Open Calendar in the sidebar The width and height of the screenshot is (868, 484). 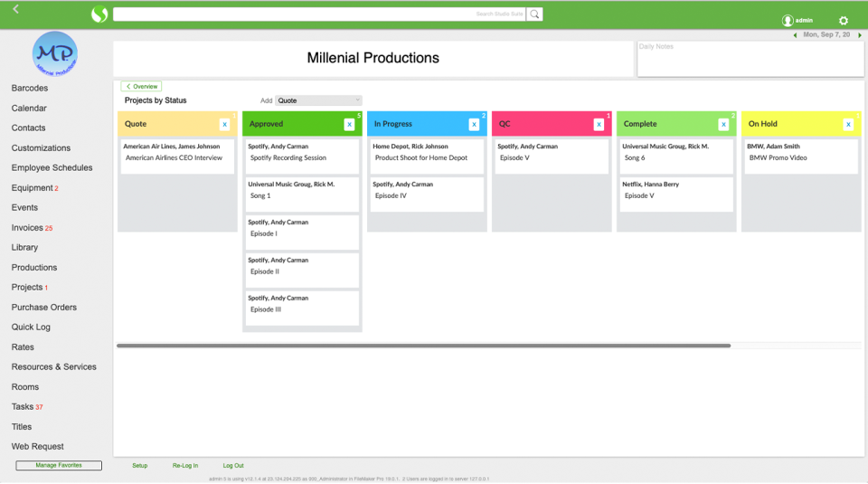(x=29, y=108)
